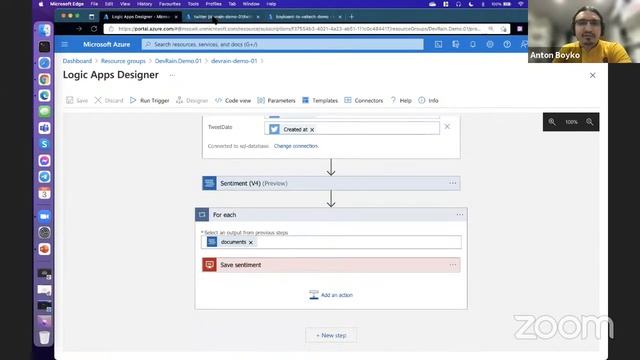Open the Azure portal hamburger menu
640x360 pixels.
tap(65, 44)
